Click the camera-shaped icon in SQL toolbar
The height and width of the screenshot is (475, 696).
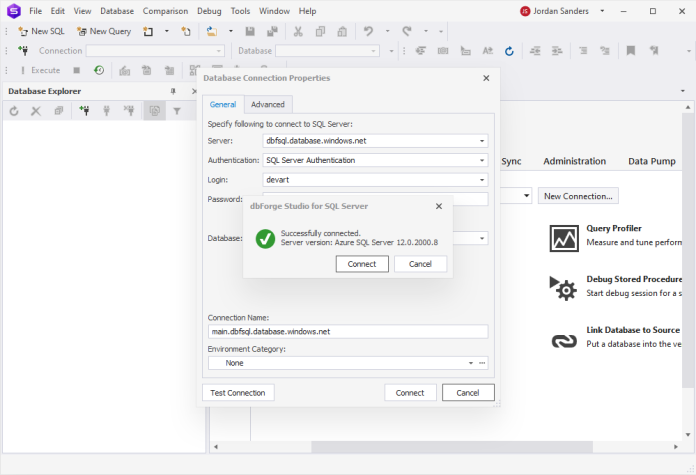[443, 51]
